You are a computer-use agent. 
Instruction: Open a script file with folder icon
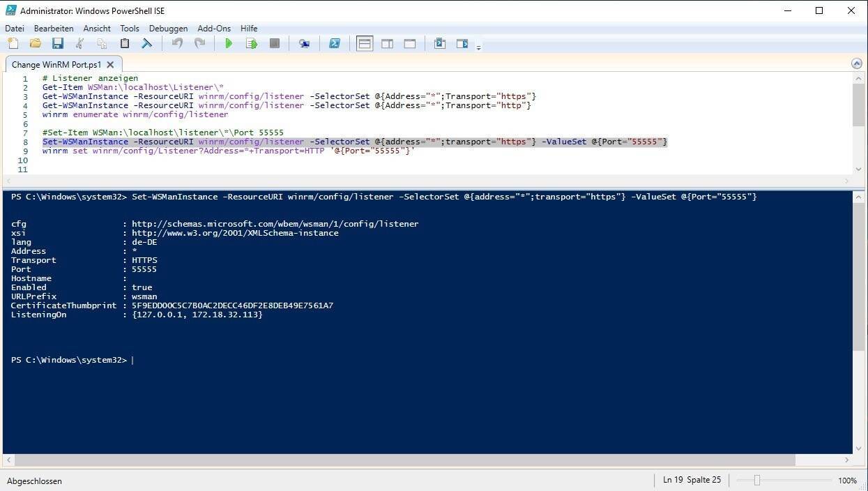(35, 44)
